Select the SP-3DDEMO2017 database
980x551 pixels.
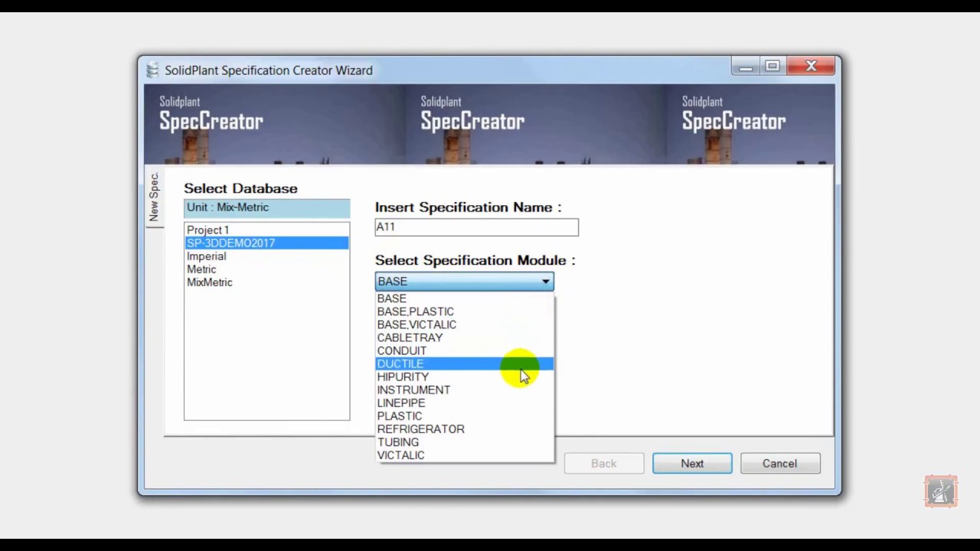tap(266, 243)
